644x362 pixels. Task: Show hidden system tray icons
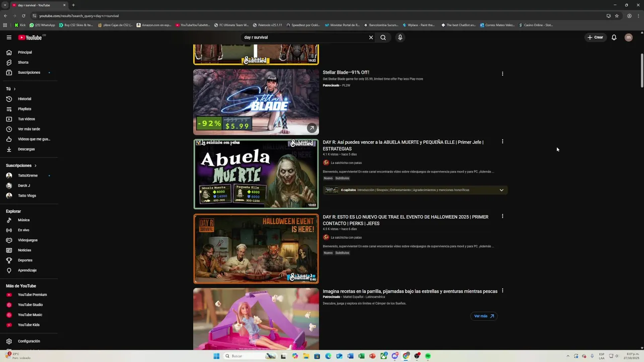click(569, 356)
